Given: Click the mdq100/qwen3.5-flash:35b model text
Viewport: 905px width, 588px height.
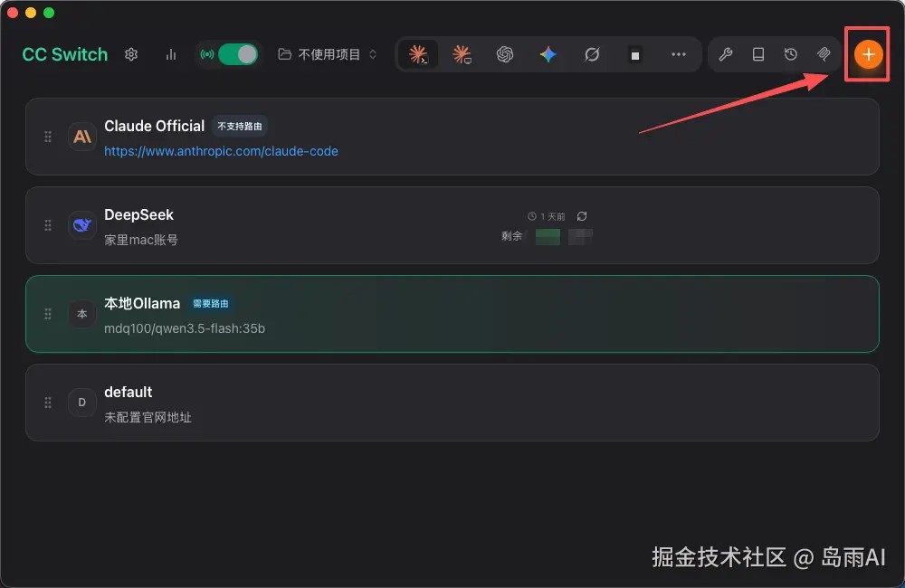Looking at the screenshot, I should click(x=185, y=328).
